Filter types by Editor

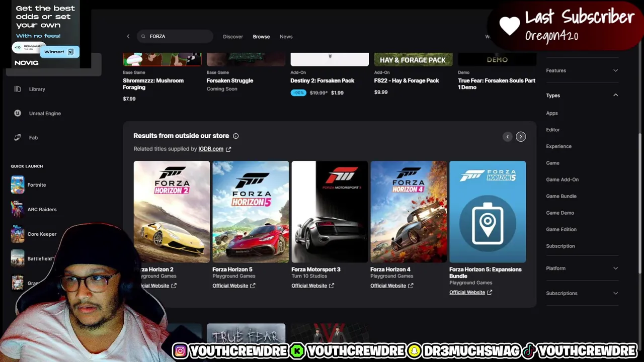coord(553,130)
